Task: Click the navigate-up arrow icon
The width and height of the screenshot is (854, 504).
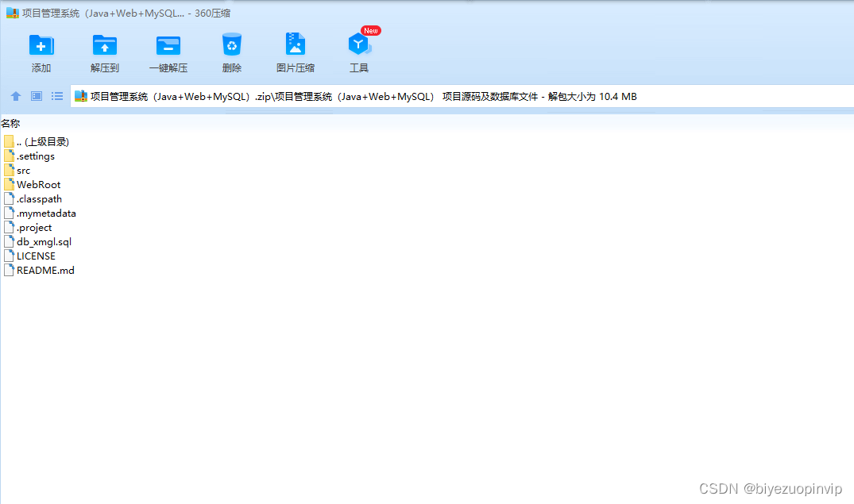Action: [15, 96]
